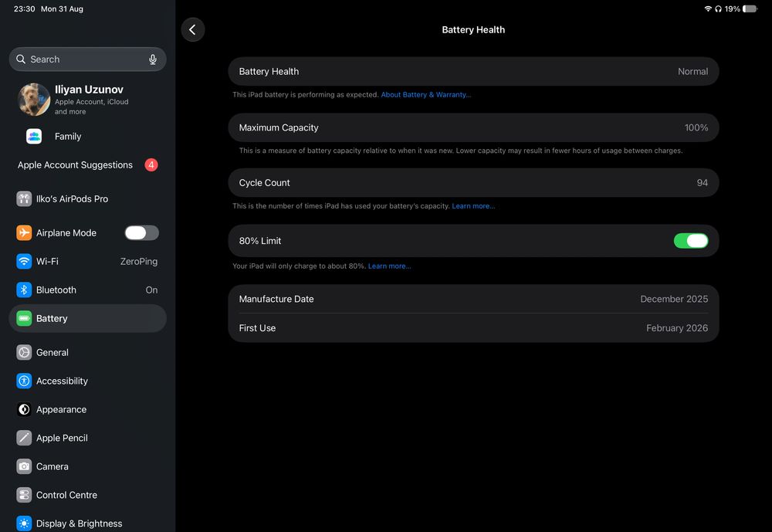Screen dimensions: 772x532
Task: Tap the microphone dictation icon
Action: click(153, 59)
